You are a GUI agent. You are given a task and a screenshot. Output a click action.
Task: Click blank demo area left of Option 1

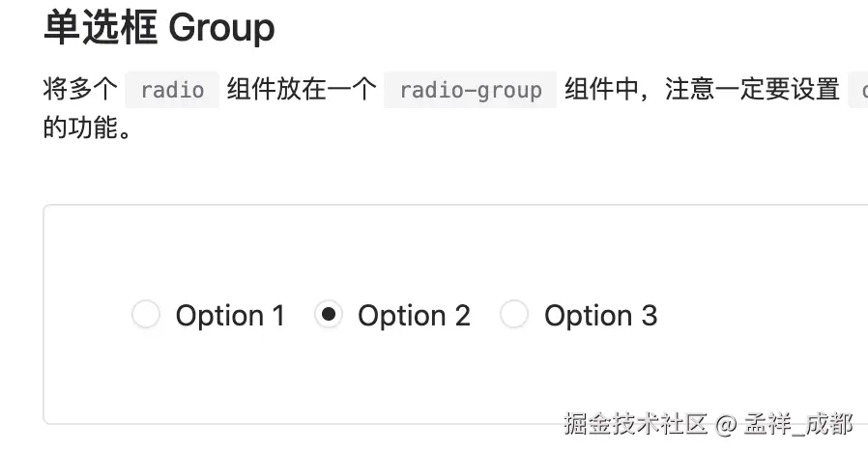[x=87, y=316]
